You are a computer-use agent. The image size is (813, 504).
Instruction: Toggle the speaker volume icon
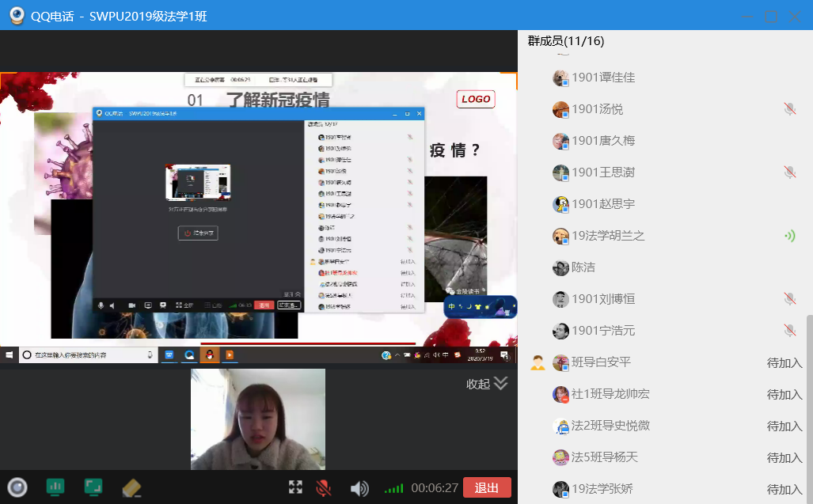pos(359,488)
